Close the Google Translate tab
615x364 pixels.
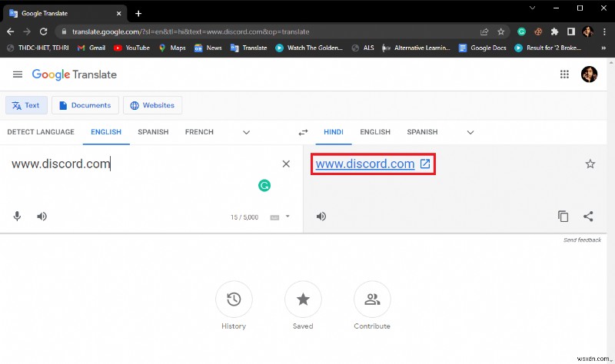pyautogui.click(x=119, y=13)
